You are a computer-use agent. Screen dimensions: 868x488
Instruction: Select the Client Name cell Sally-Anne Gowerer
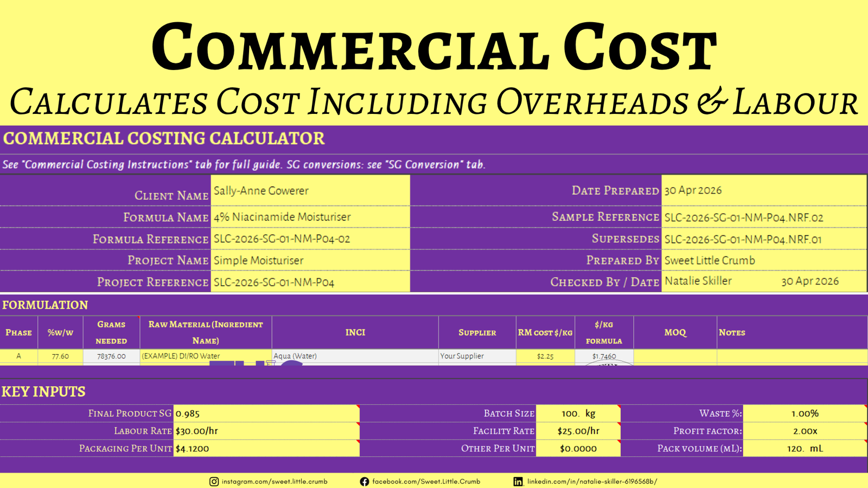click(310, 190)
